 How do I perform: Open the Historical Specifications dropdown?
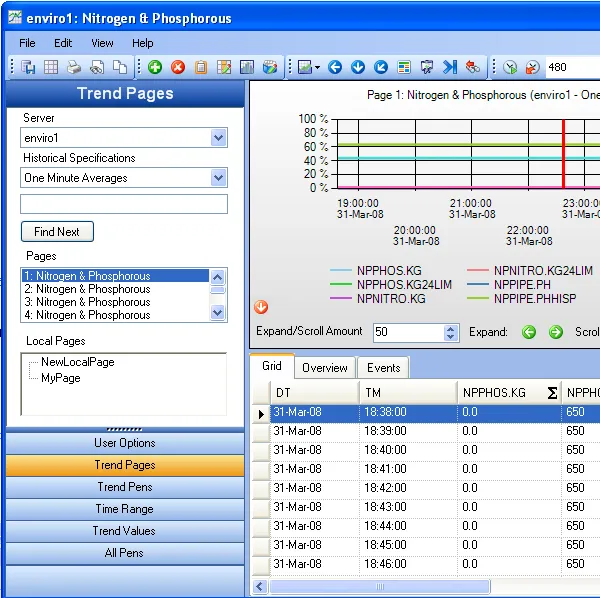point(219,178)
